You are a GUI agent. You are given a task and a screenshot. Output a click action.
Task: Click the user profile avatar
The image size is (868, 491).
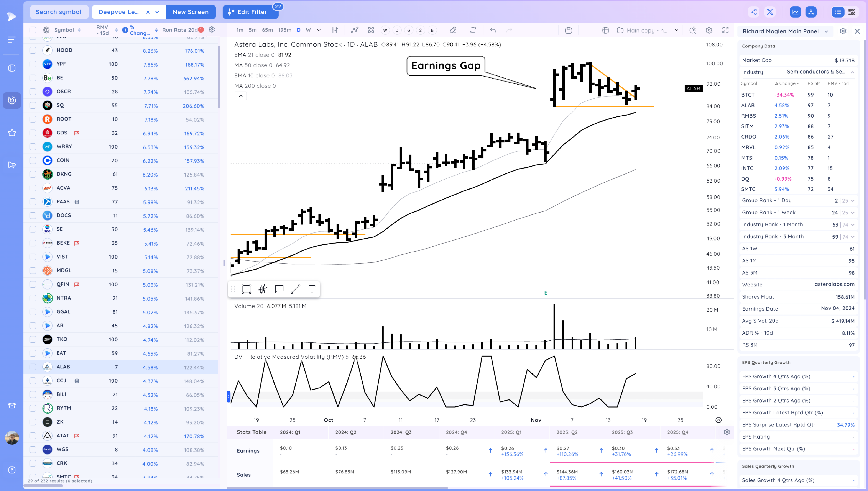12,438
